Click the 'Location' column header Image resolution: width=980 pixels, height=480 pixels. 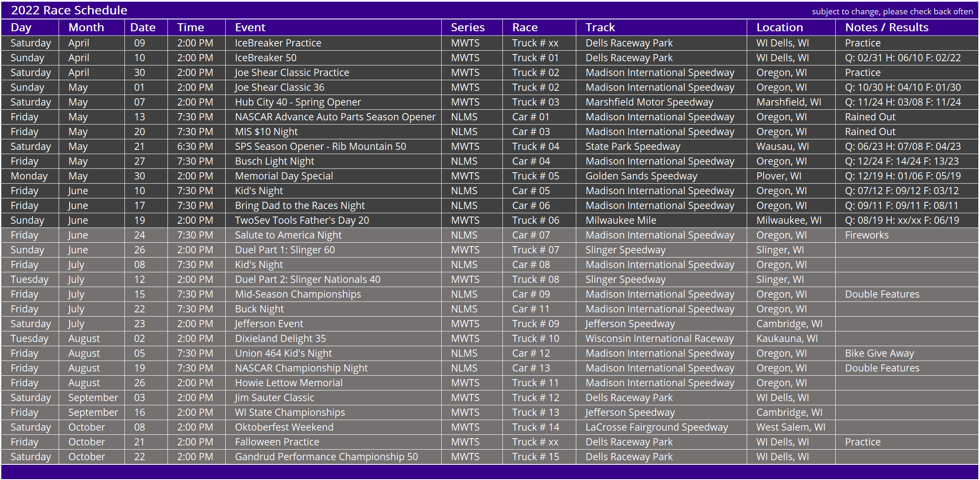pos(780,27)
